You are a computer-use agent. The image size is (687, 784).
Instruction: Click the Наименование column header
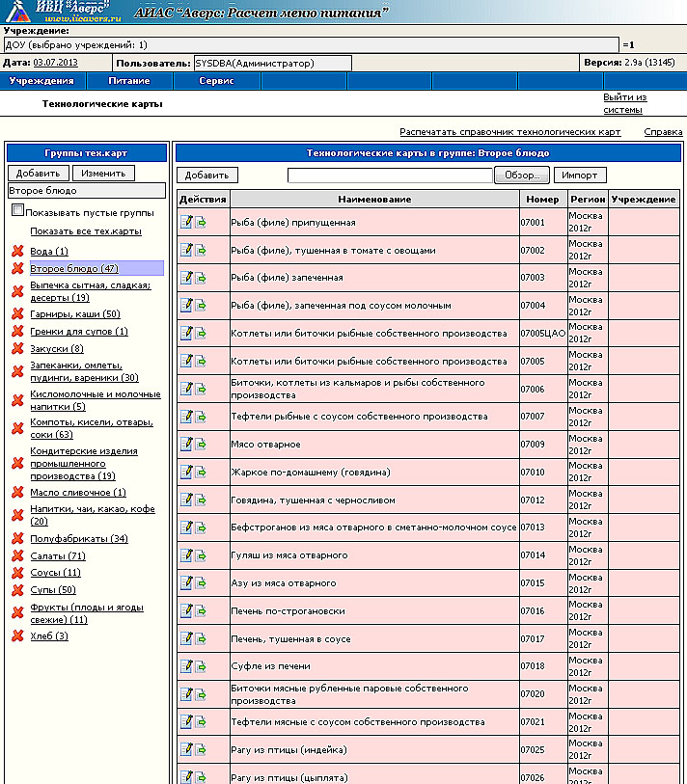pyautogui.click(x=374, y=199)
